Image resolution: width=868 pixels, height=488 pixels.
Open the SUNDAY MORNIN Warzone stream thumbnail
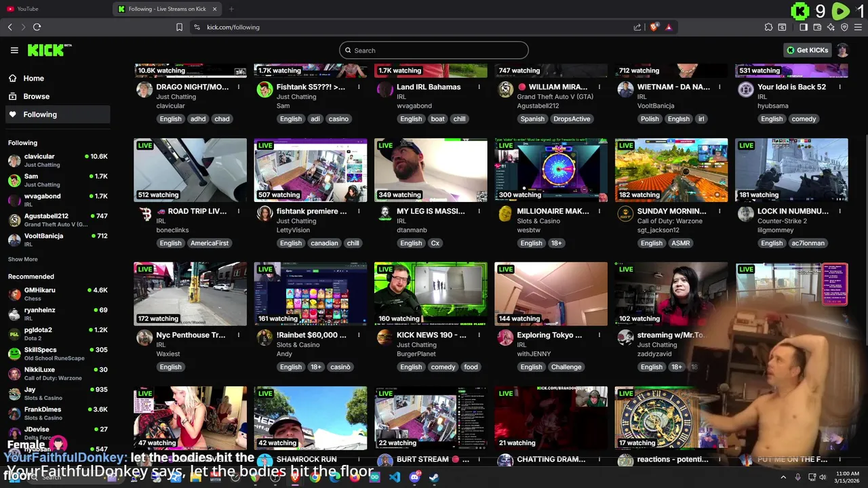[x=671, y=170]
